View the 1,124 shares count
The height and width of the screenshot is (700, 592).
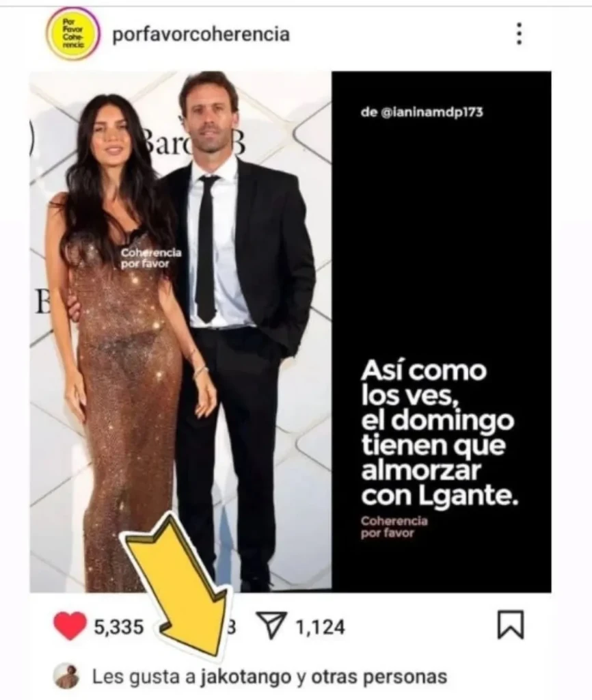coord(320,627)
